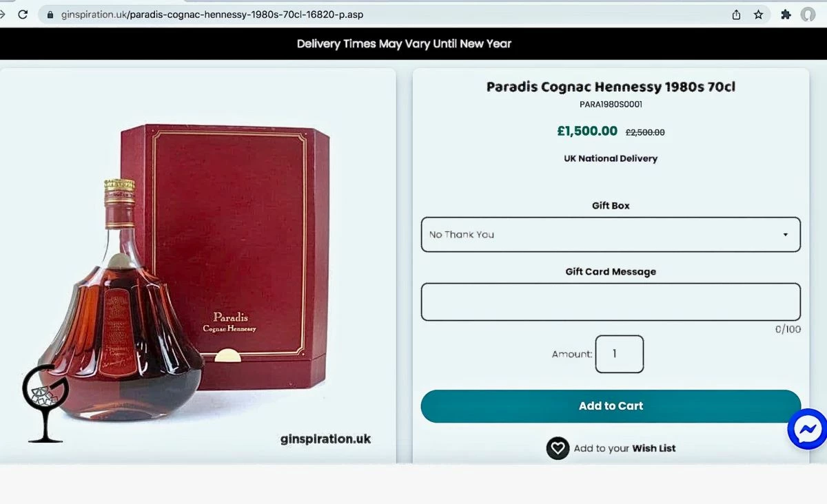Open the Messenger chat bubble

tap(808, 429)
